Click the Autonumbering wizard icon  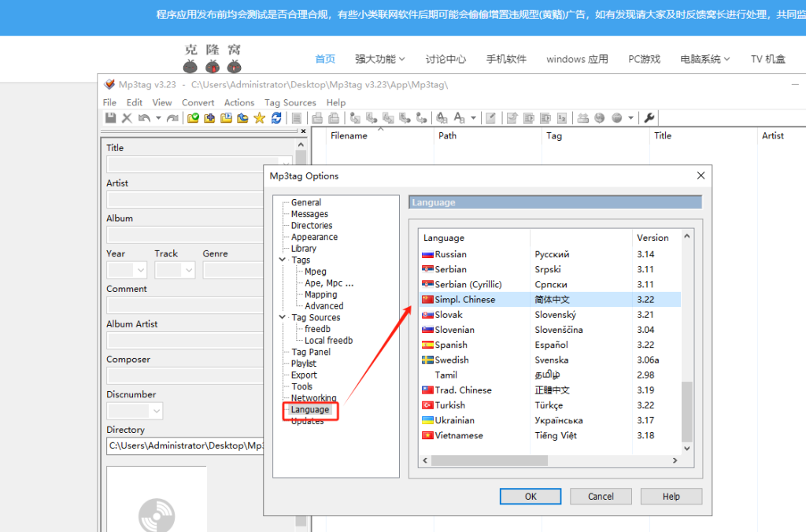(562, 118)
